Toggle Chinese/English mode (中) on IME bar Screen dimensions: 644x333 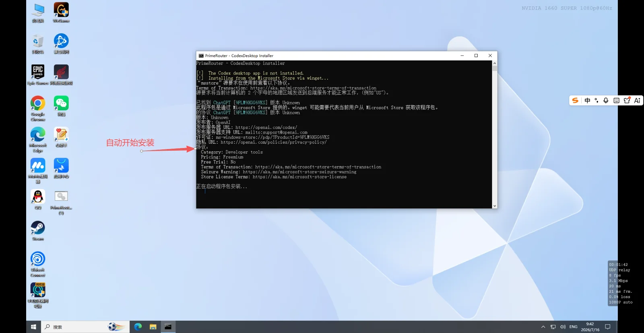pos(587,101)
